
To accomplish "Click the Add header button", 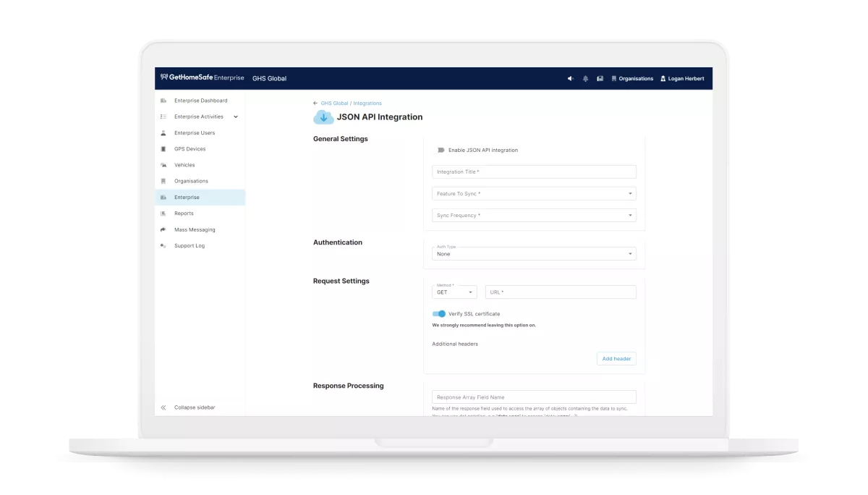I will point(616,359).
